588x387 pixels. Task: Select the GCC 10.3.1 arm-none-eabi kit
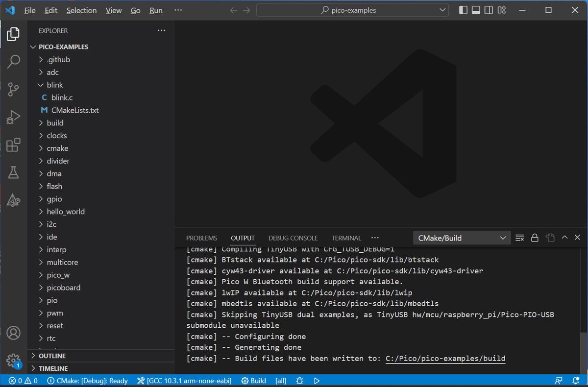click(184, 381)
